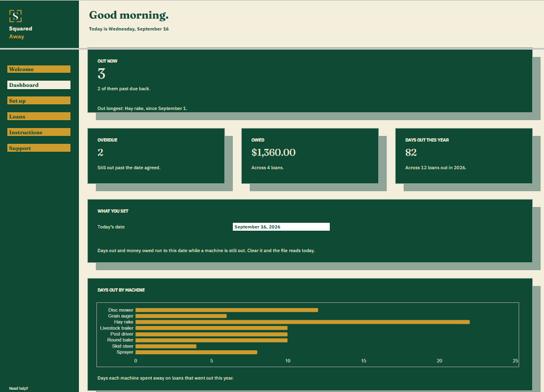Open the Loans section
The width and height of the screenshot is (544, 392).
pos(39,116)
